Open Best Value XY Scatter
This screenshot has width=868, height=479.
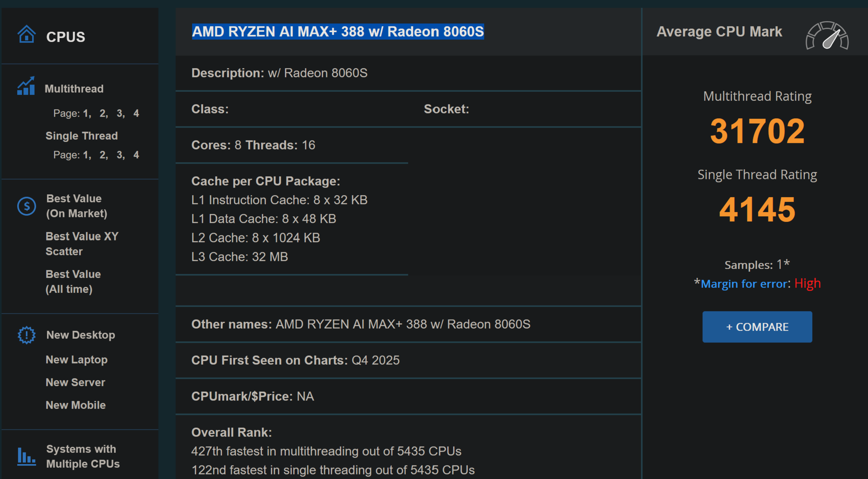(x=82, y=244)
